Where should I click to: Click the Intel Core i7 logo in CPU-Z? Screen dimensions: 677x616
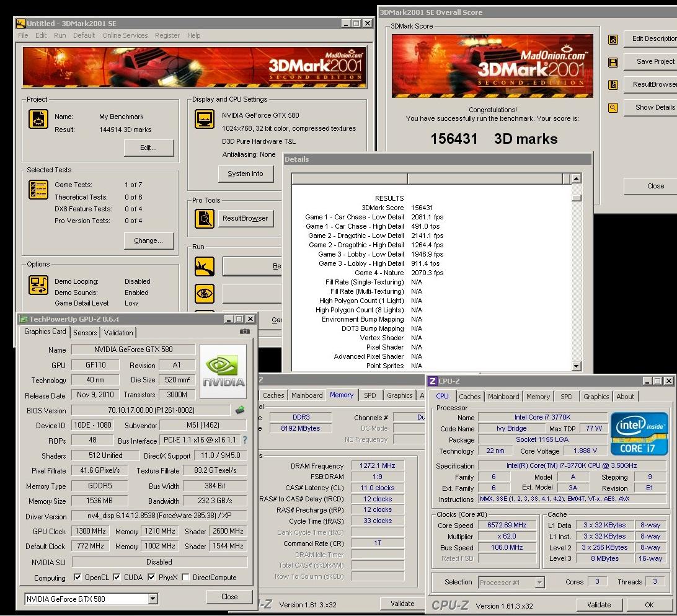[639, 434]
